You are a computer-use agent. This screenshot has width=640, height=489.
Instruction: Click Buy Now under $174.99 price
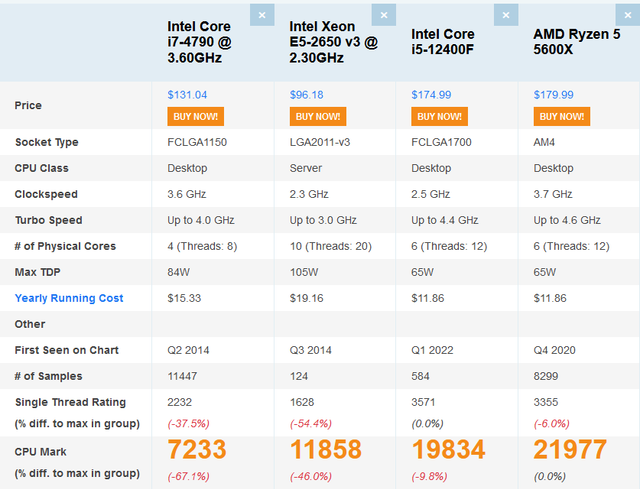pyautogui.click(x=440, y=116)
